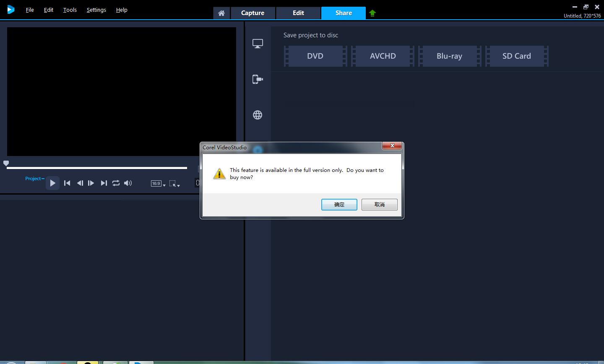
Task: Select the Web upload globe icon
Action: click(258, 115)
